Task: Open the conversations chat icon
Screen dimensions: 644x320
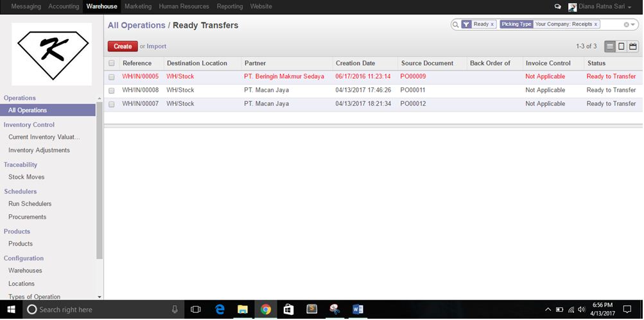Action: pos(557,6)
